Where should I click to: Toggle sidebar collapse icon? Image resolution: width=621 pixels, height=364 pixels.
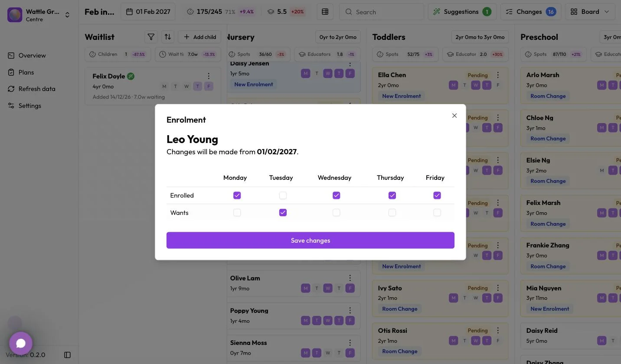tap(67, 355)
